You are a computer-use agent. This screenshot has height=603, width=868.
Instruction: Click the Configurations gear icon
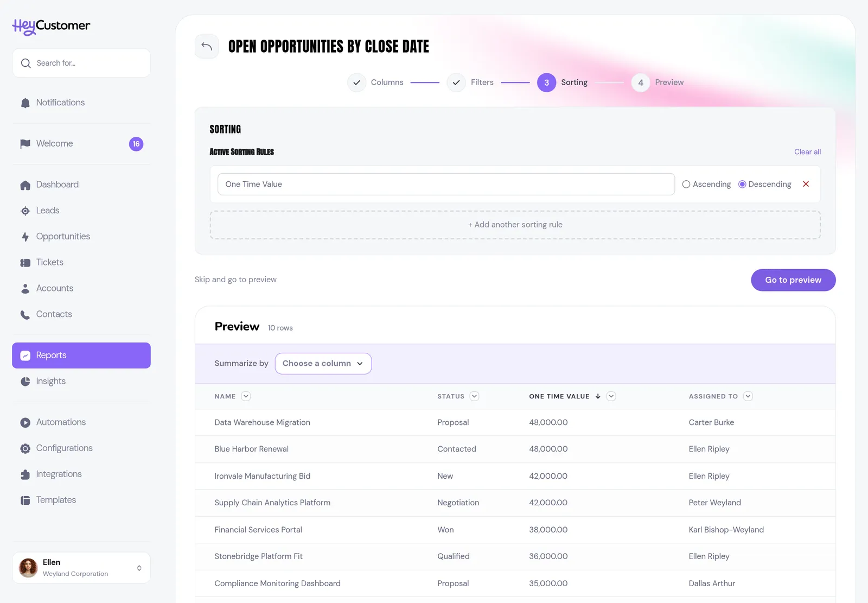25,448
